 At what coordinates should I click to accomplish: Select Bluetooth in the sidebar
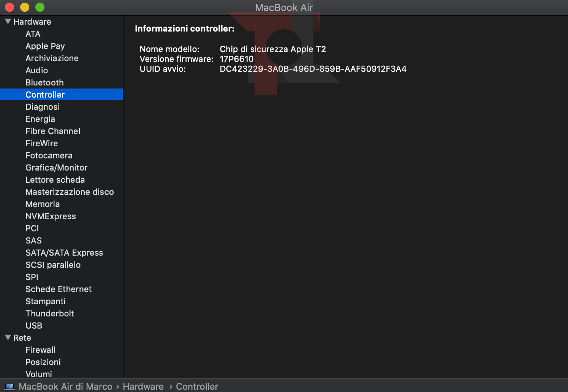44,82
